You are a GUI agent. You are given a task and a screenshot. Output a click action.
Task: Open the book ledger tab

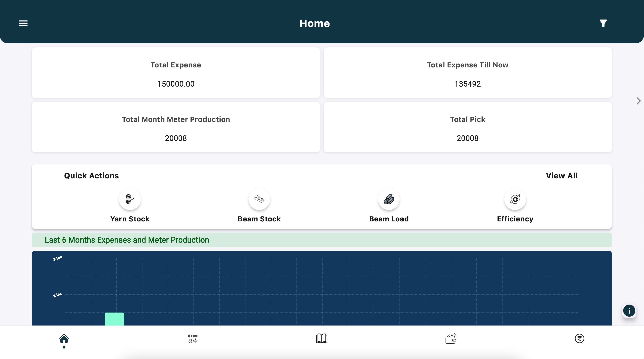[322, 339]
